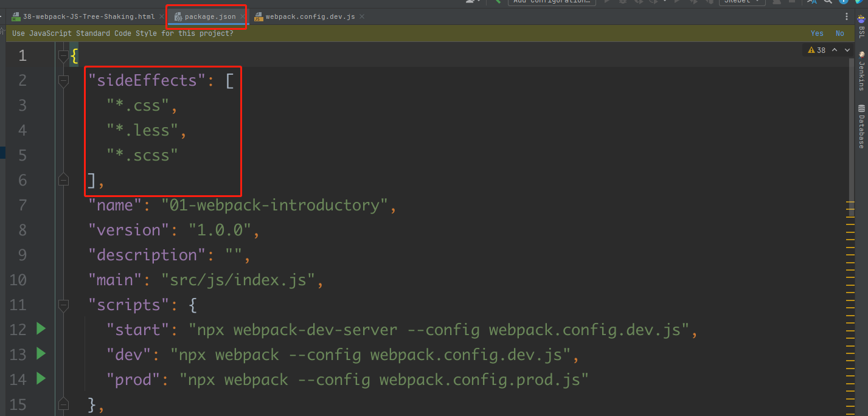
Task: Go to next highlighted problem arrow
Action: point(847,50)
